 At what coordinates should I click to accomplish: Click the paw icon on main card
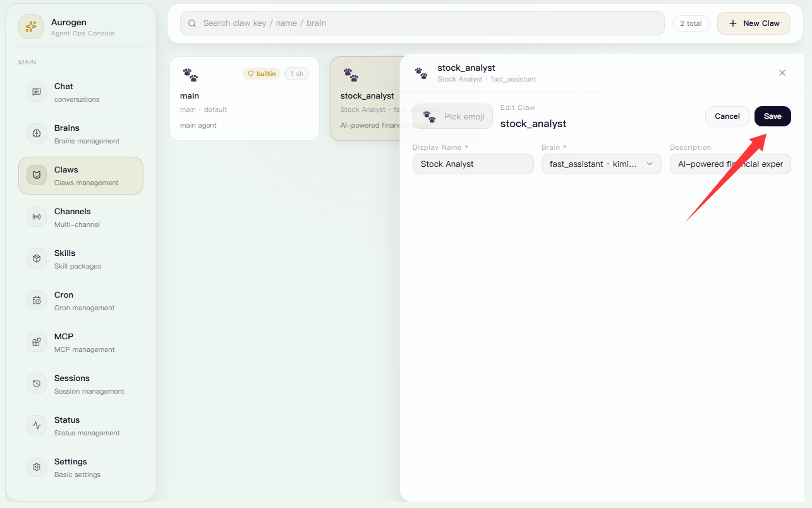(x=190, y=75)
